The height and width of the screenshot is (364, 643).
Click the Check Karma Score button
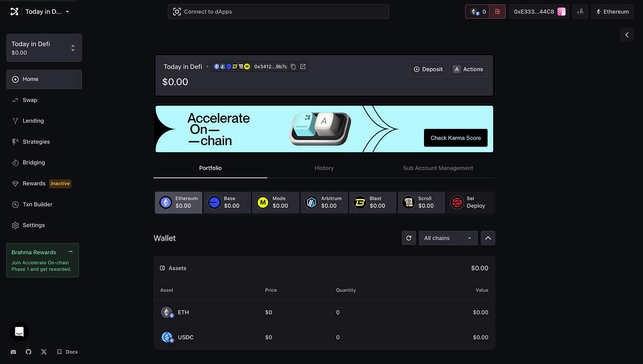[x=456, y=138]
